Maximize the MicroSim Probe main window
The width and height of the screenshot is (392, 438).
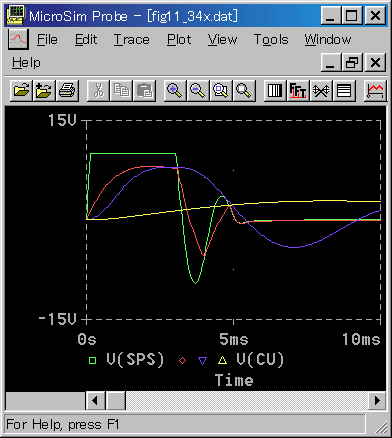click(x=352, y=15)
